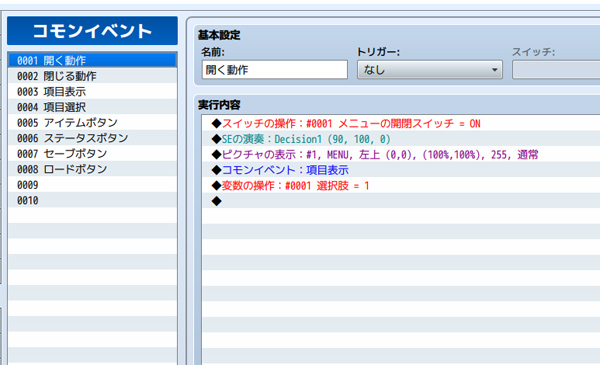Open the トリガー dropdown showing なし
The height and width of the screenshot is (365, 600).
tap(430, 70)
